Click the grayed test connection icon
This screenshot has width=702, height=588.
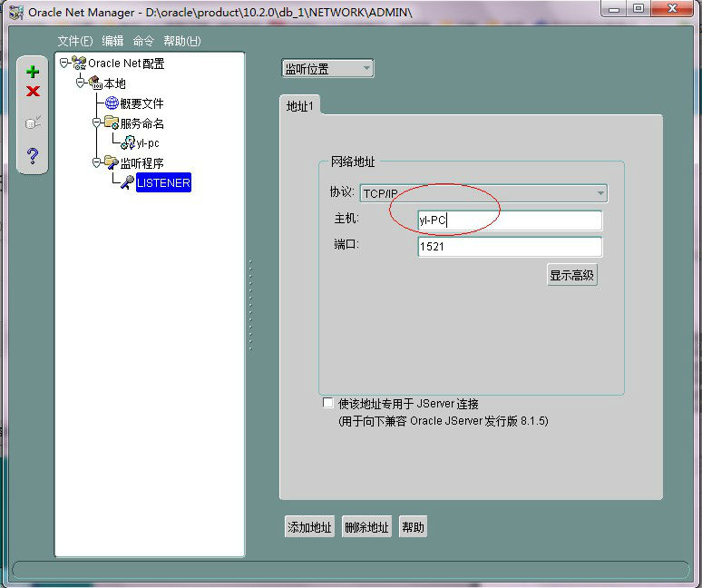[34, 122]
